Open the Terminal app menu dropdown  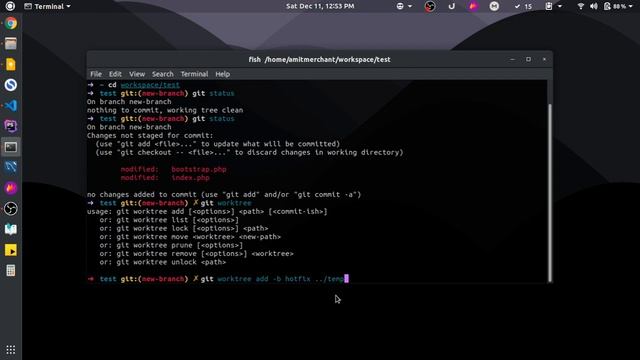point(47,6)
